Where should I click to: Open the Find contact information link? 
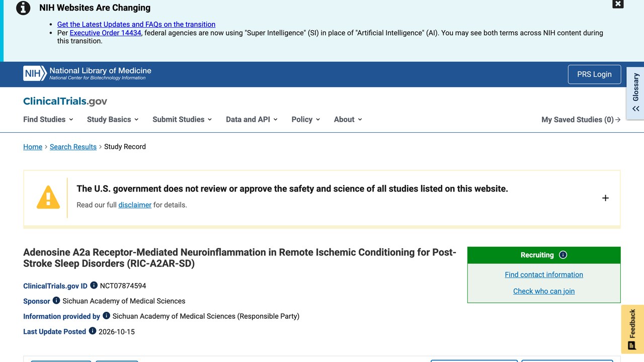[x=544, y=275]
